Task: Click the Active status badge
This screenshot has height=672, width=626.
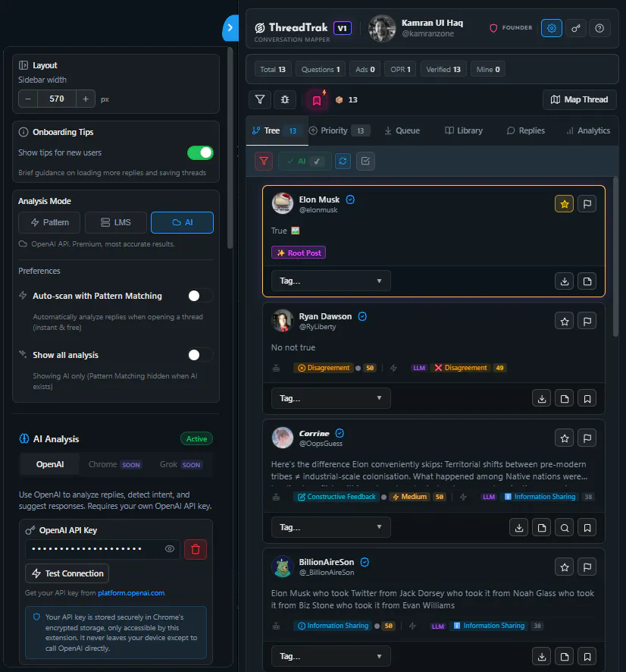Action: (x=196, y=439)
